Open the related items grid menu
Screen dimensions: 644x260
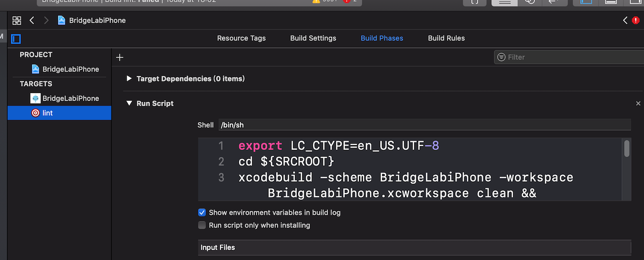(x=17, y=20)
